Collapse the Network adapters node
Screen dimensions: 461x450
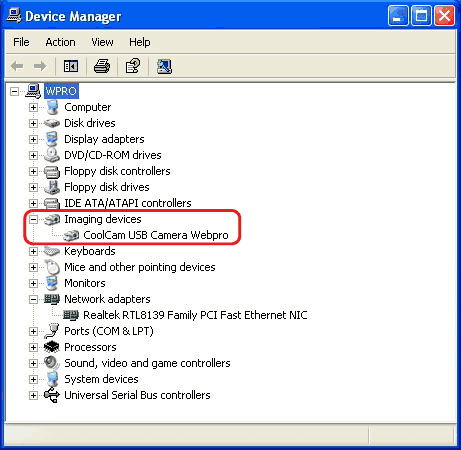(33, 299)
